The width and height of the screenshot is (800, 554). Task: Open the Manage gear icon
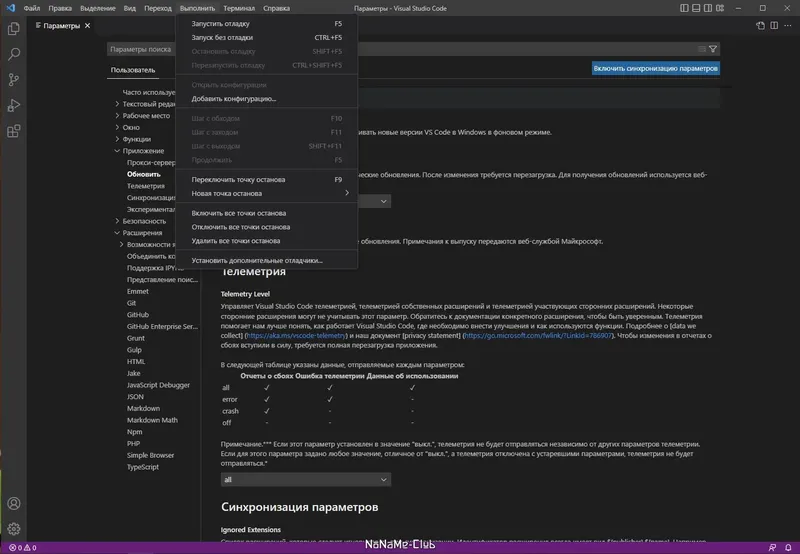tap(14, 529)
